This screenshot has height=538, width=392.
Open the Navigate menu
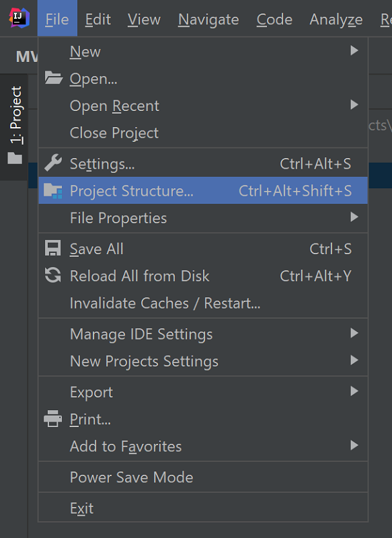208,20
